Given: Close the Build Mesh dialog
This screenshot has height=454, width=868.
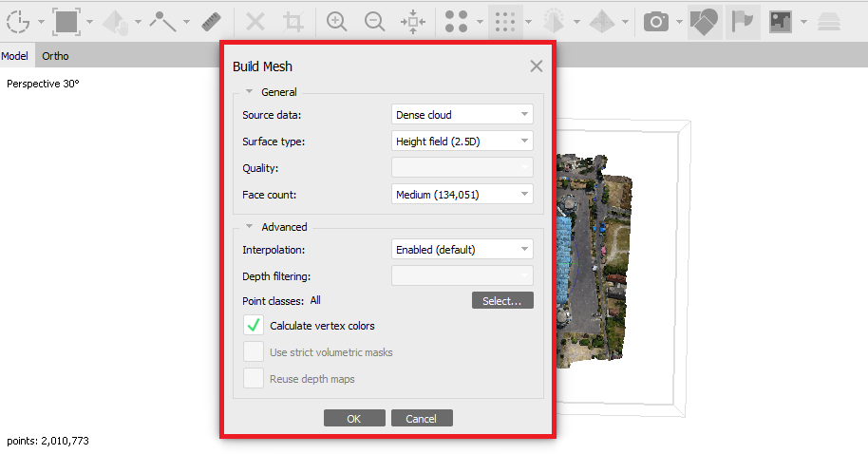Looking at the screenshot, I should 537,66.
